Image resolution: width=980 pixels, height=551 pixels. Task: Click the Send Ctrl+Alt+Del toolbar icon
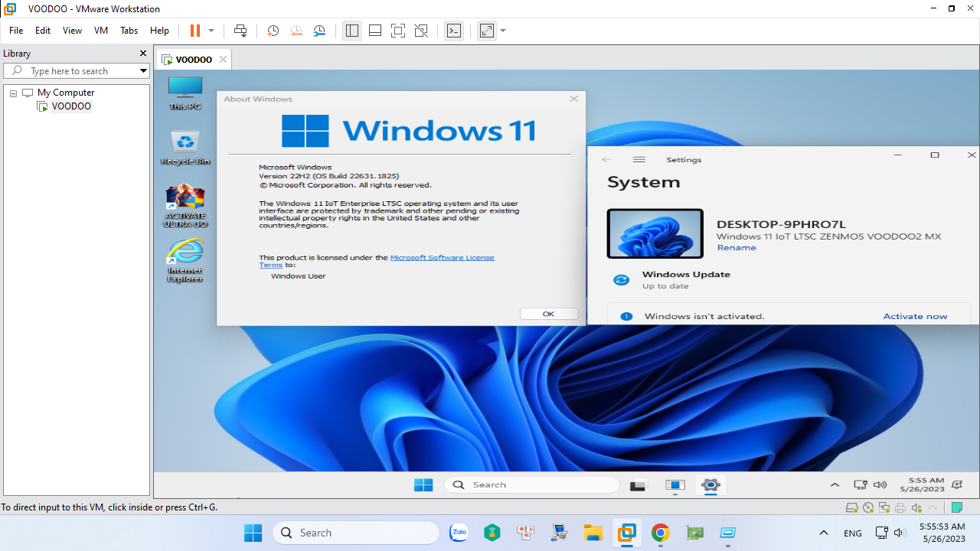pos(240,31)
